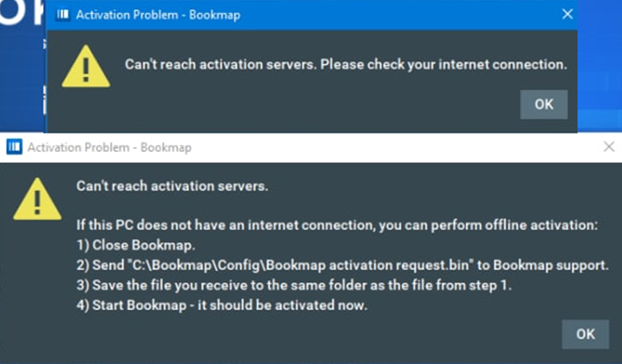Click the lower dialog's 'Can't reach activation servers.' heading
622x364 pixels.
click(172, 186)
